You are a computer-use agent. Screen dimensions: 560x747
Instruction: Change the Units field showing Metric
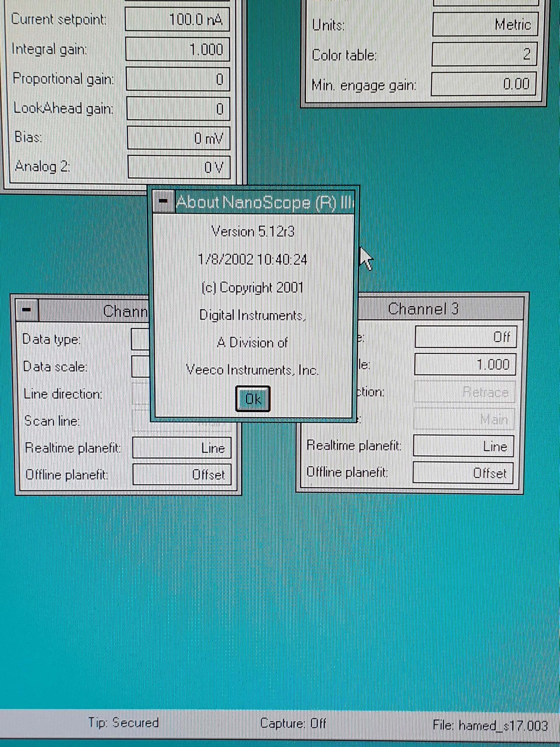coord(485,24)
